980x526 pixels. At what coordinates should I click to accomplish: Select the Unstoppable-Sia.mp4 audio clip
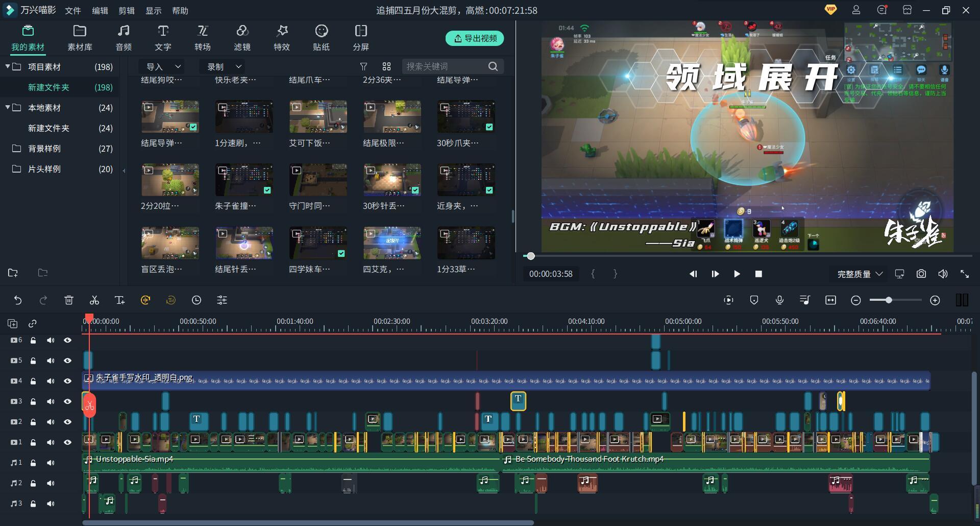(291, 463)
